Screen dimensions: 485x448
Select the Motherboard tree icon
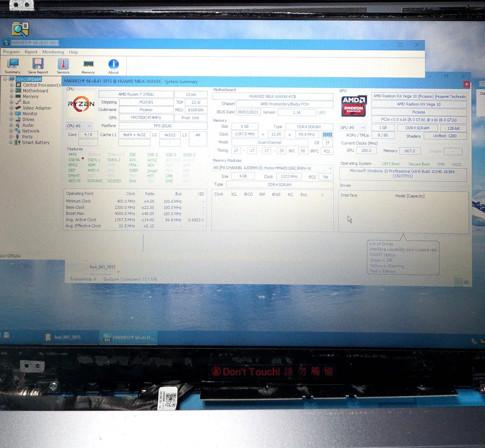(18, 90)
